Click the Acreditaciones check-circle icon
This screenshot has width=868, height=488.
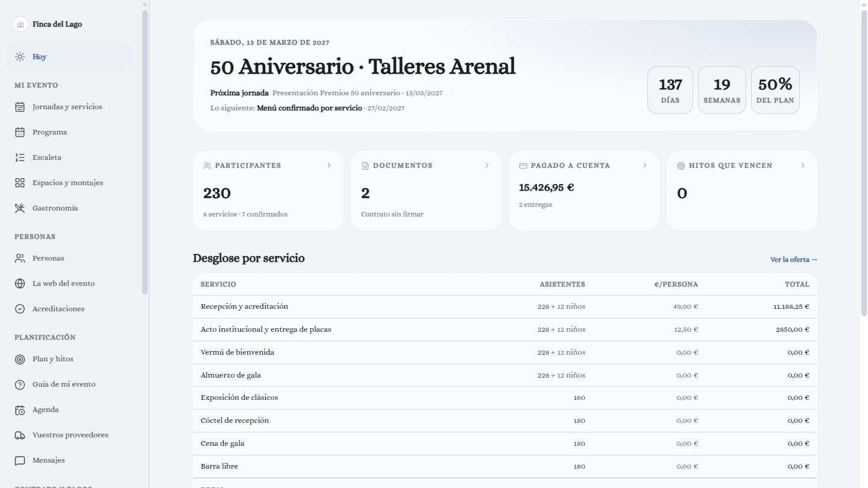(x=20, y=309)
